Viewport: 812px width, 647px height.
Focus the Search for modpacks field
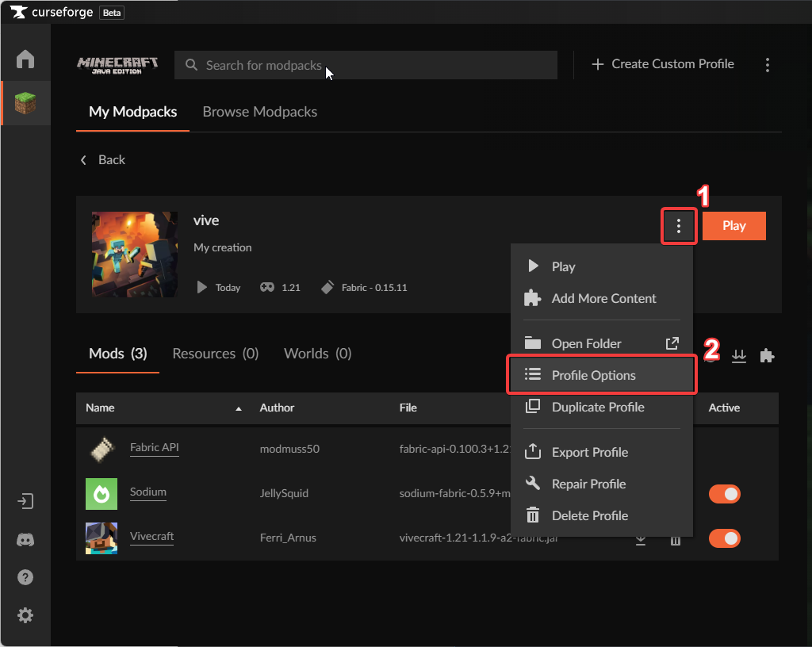[x=366, y=65]
